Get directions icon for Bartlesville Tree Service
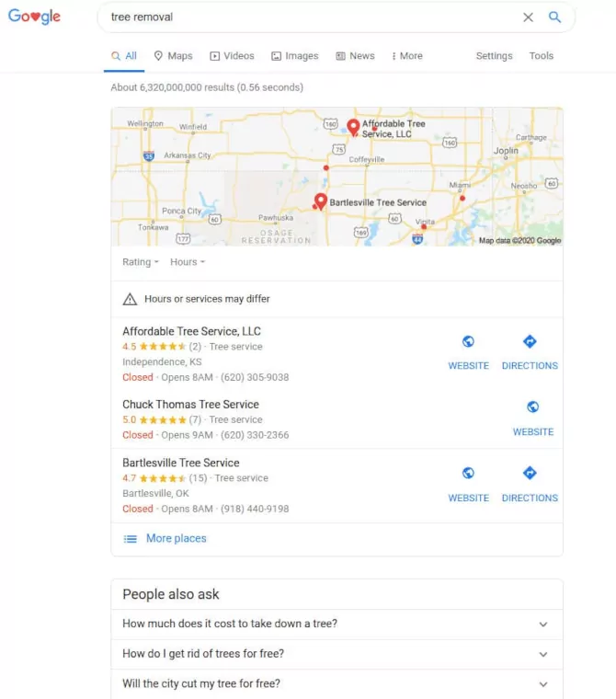 [x=530, y=473]
